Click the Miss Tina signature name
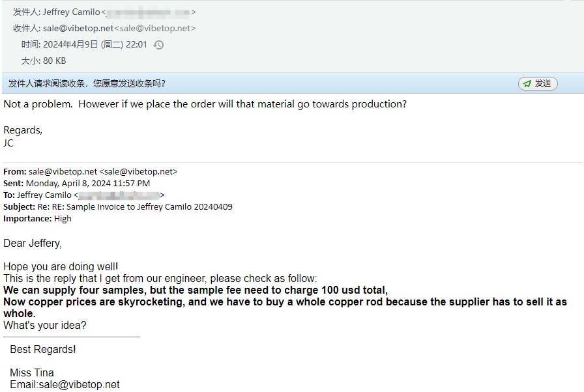 [x=32, y=372]
